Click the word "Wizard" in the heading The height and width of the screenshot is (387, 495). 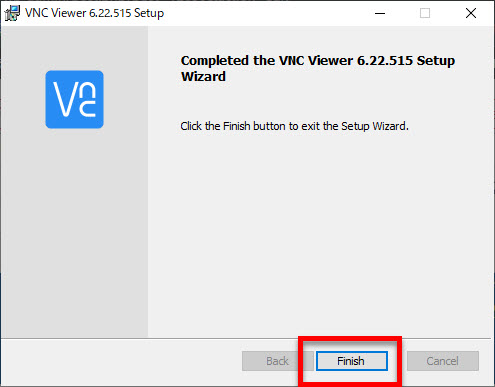(x=203, y=77)
